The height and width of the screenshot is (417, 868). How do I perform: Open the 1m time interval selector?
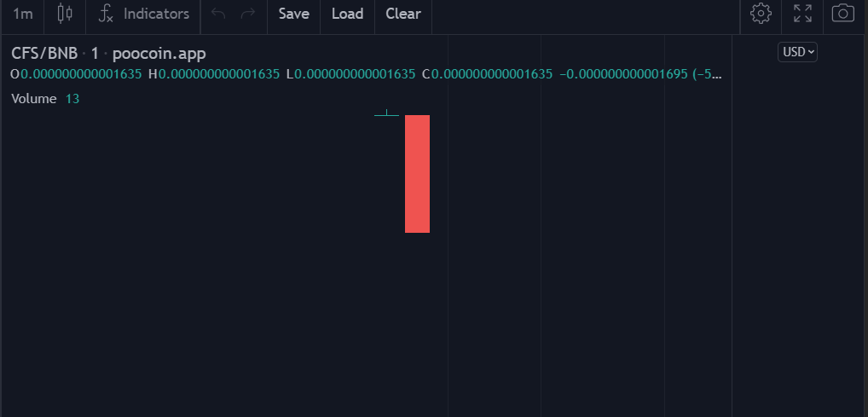click(x=23, y=14)
